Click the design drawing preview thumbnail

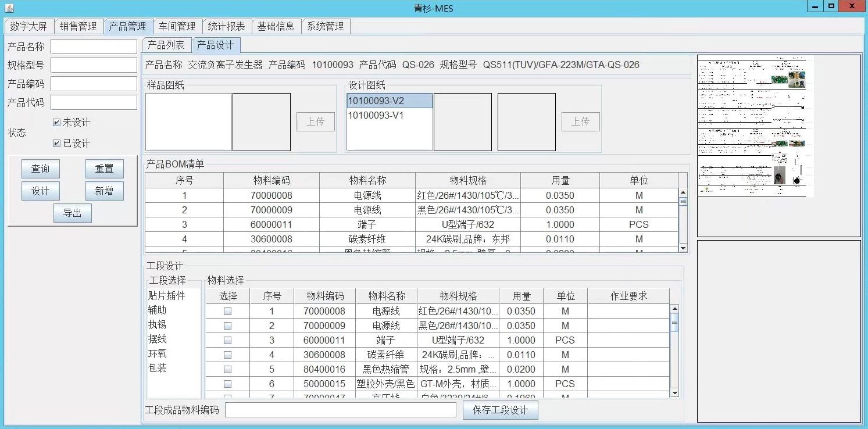click(x=755, y=126)
